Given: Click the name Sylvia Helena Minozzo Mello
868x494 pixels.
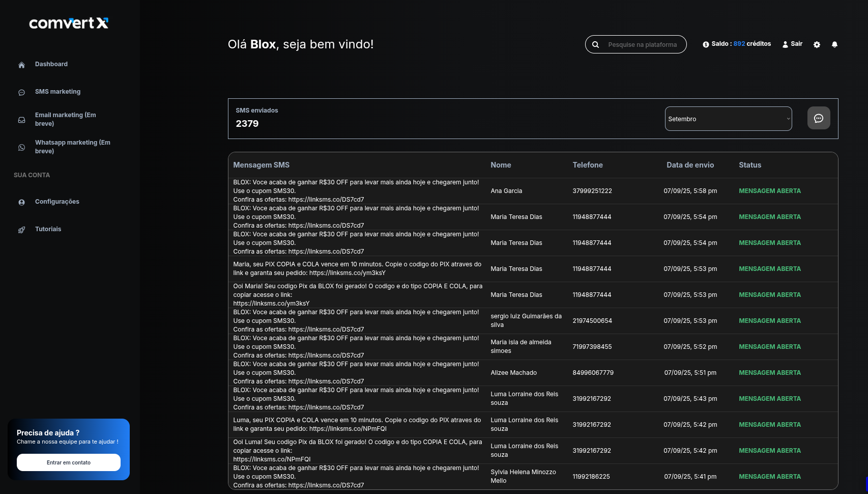Looking at the screenshot, I should pos(523,476).
